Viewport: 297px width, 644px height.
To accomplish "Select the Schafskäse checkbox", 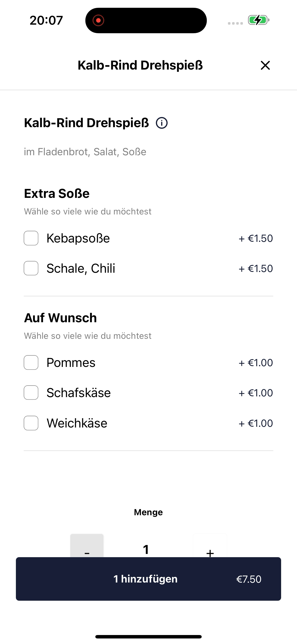I will point(31,392).
